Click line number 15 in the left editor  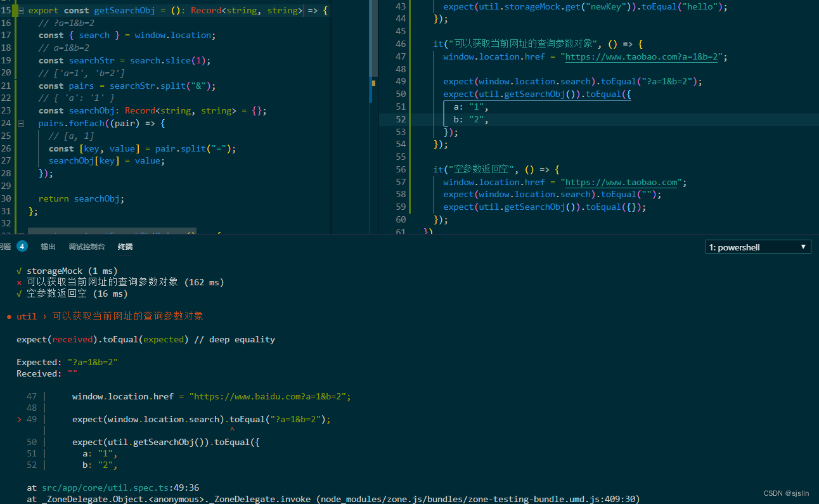tap(6, 10)
